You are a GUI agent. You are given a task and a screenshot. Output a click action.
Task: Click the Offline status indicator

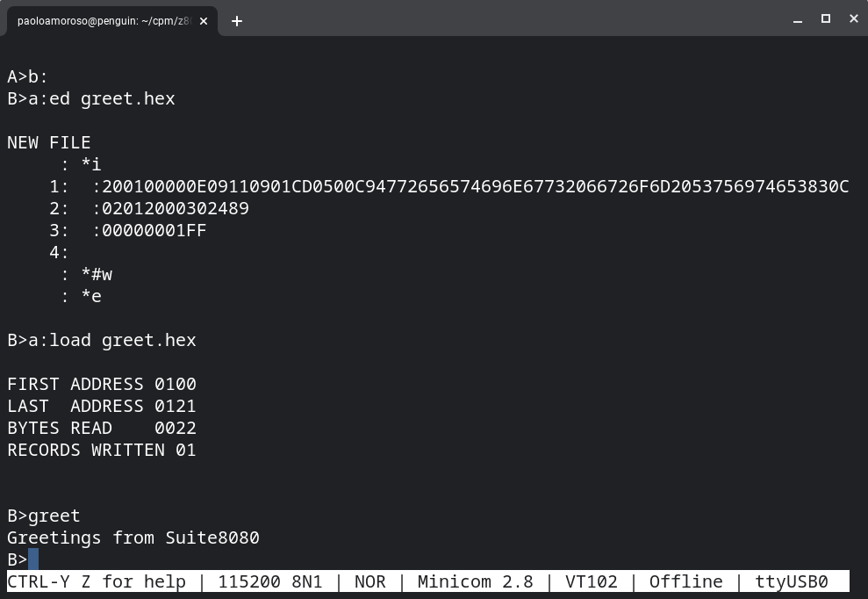pyautogui.click(x=686, y=581)
